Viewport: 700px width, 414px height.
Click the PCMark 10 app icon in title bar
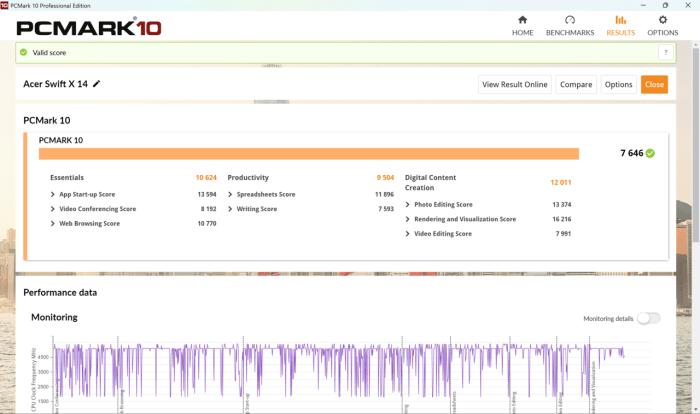[4, 5]
